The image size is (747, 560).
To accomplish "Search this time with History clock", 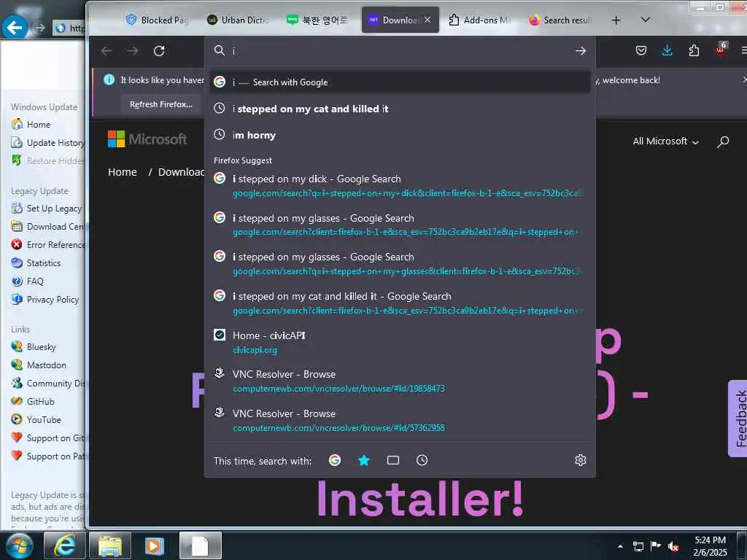I will click(x=422, y=460).
